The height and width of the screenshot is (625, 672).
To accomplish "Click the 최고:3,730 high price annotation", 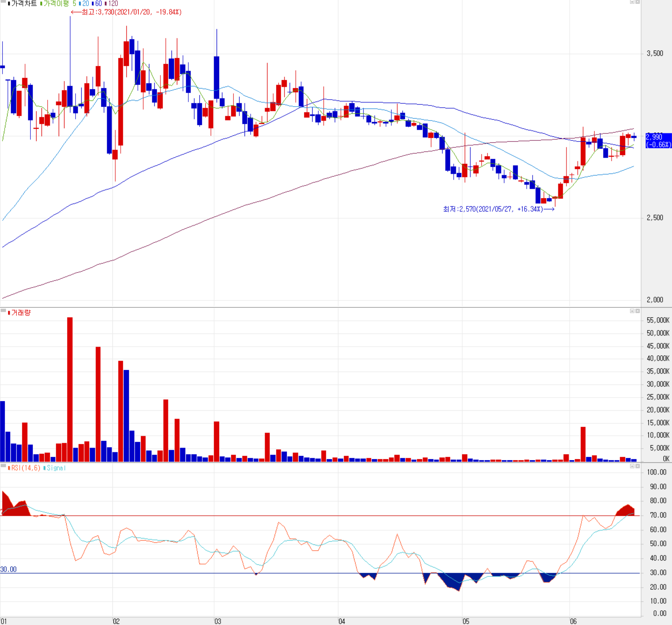I will click(126, 12).
